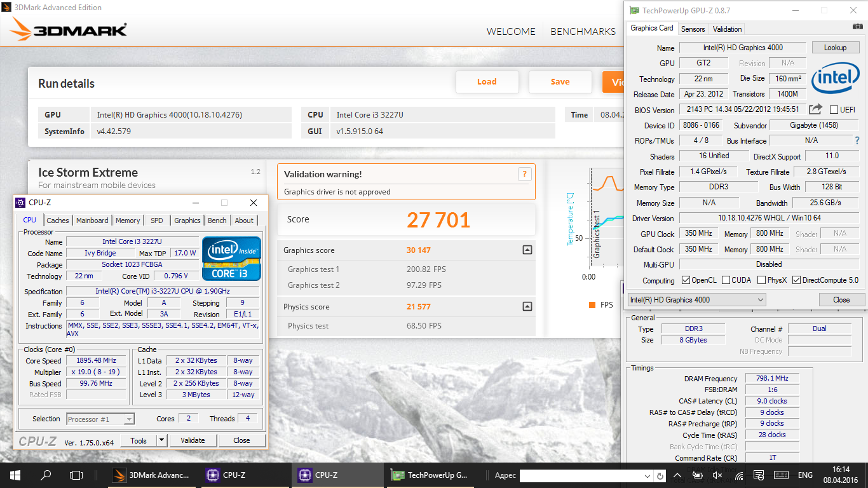Collapse the Graphics score section
The image size is (868, 488).
tap(527, 250)
